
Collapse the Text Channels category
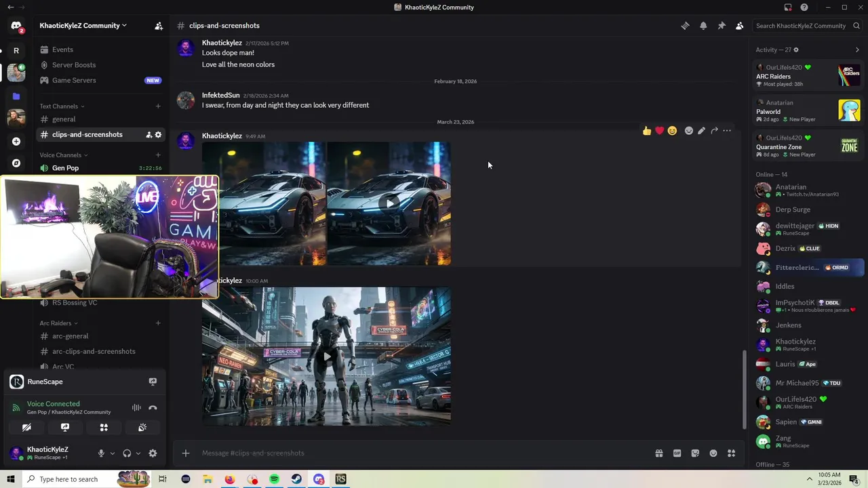click(62, 106)
